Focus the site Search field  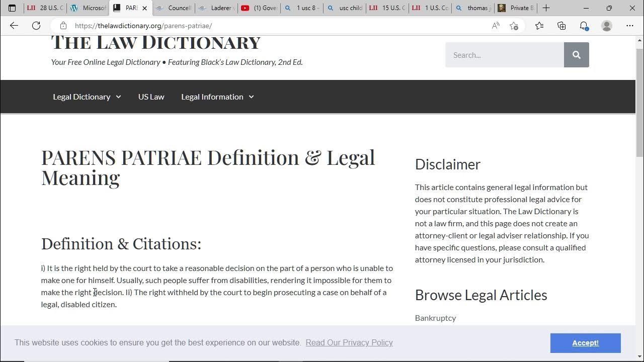[505, 55]
